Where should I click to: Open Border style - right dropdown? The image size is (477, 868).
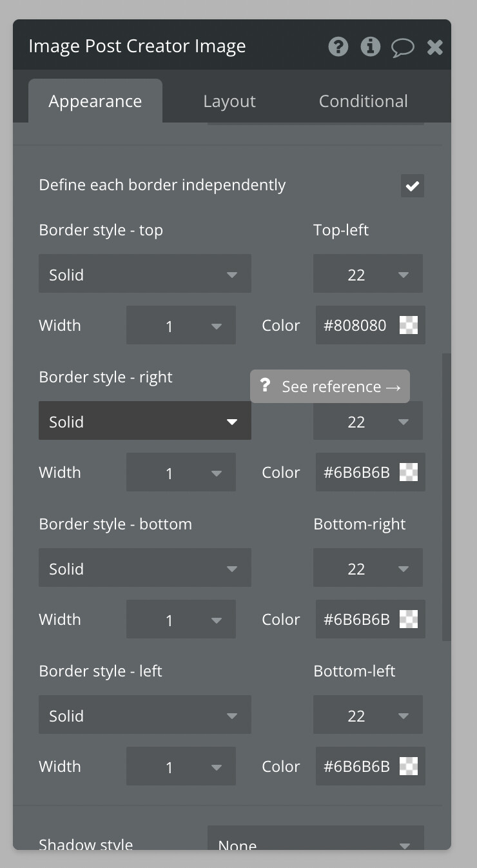(144, 421)
